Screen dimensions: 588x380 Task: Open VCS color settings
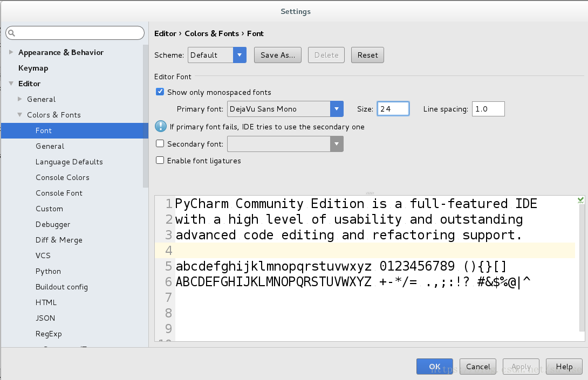pos(43,255)
